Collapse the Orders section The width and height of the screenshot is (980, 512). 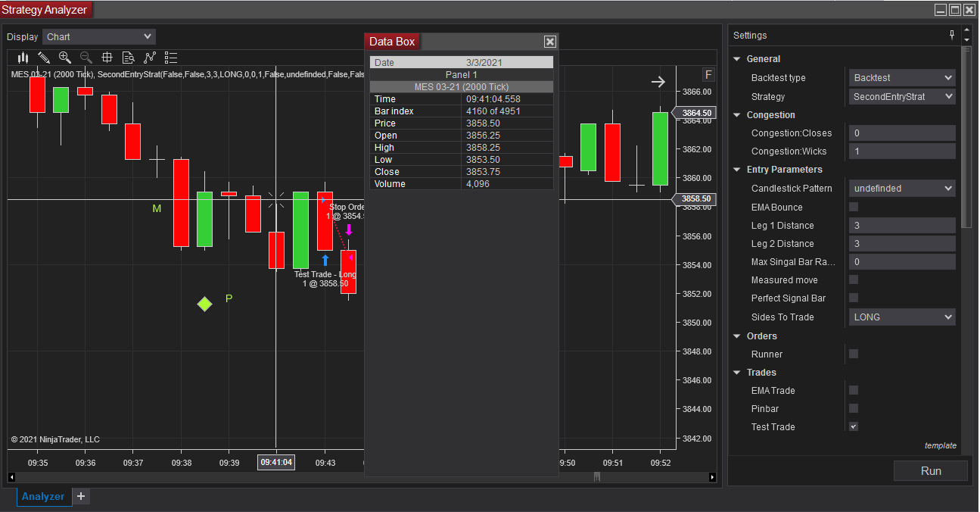pyautogui.click(x=738, y=336)
